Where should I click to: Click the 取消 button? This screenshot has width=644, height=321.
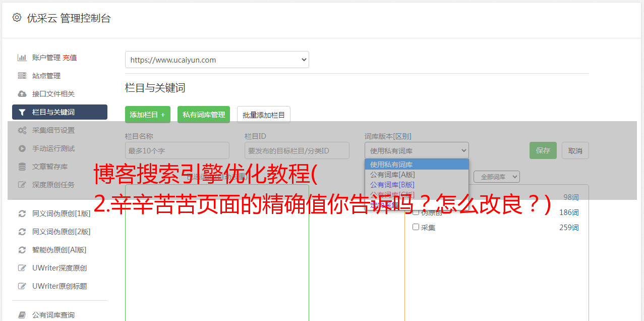coord(575,150)
